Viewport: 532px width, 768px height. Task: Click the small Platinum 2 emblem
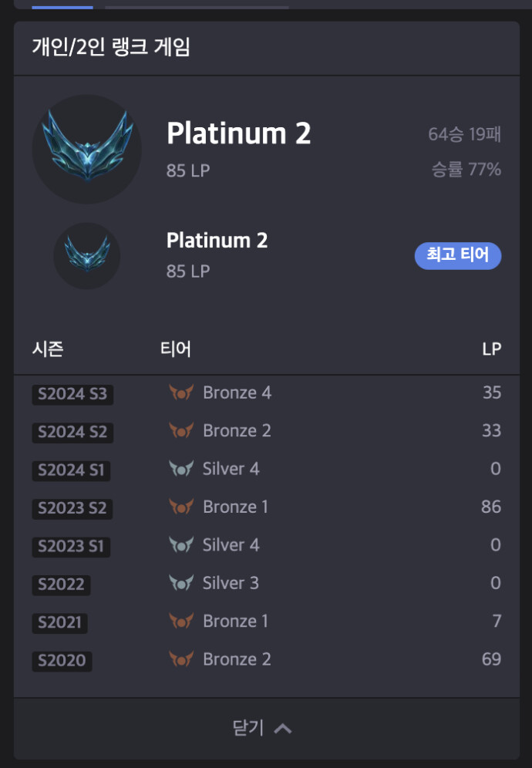pos(86,255)
